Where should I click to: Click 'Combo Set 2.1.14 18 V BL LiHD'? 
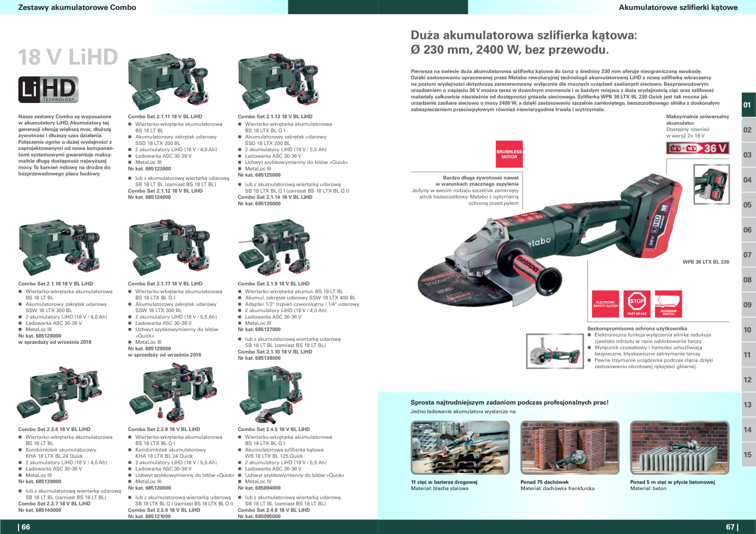[x=275, y=198]
